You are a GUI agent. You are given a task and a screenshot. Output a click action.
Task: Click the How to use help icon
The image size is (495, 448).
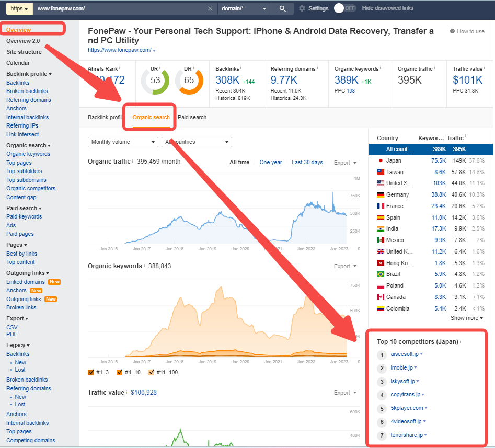[452, 31]
